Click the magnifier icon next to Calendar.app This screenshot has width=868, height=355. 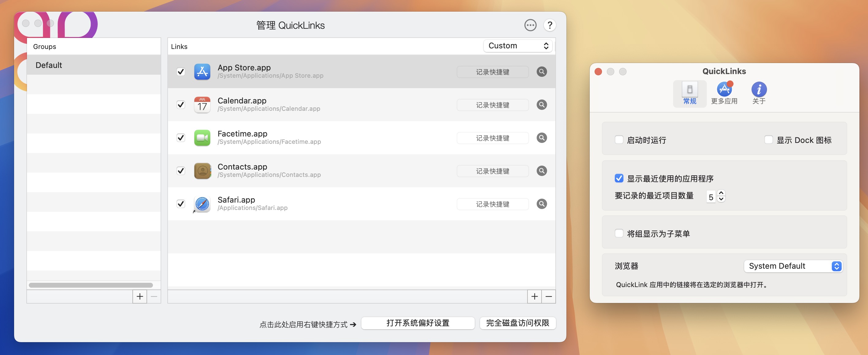tap(542, 105)
